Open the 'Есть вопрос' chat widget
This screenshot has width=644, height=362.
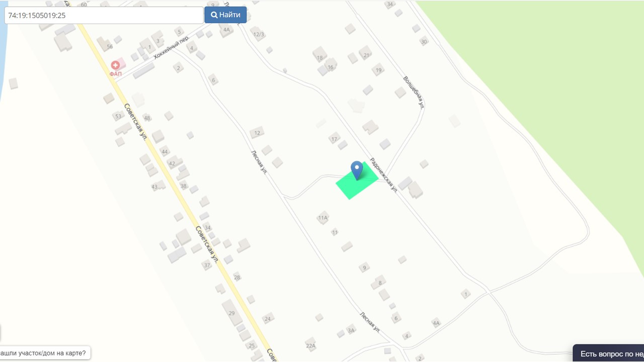pos(609,353)
